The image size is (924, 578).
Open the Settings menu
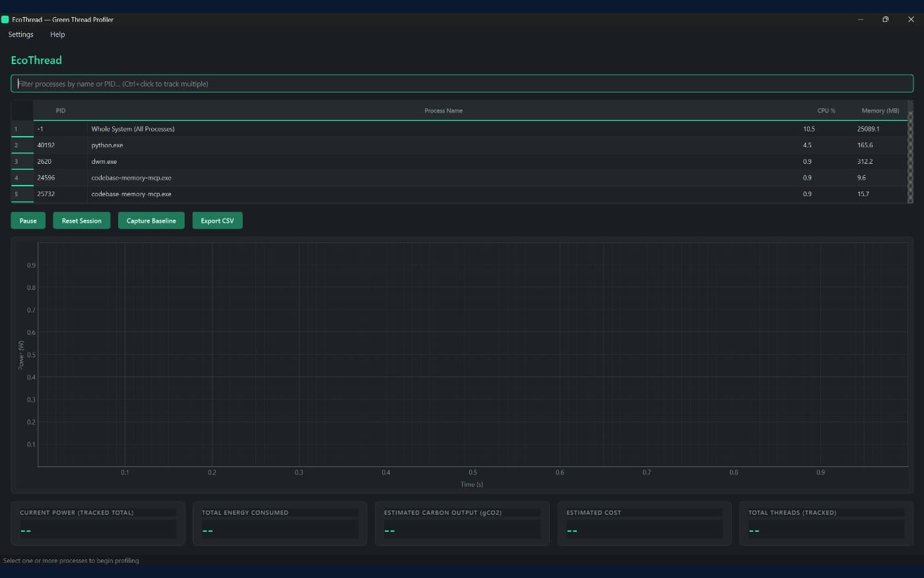point(20,34)
